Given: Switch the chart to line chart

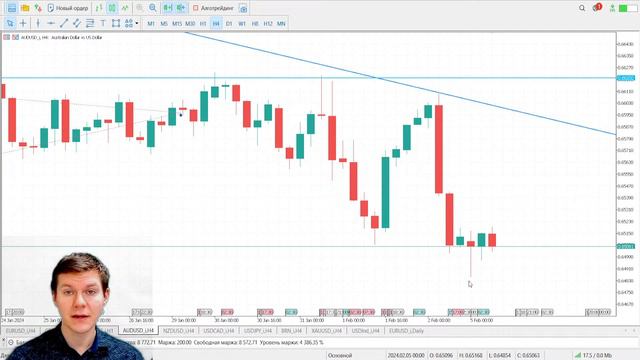Looking at the screenshot, I should pyautogui.click(x=125, y=8).
